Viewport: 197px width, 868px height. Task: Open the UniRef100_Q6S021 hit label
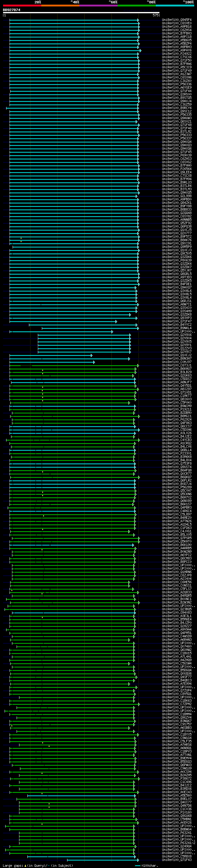[177, 121]
